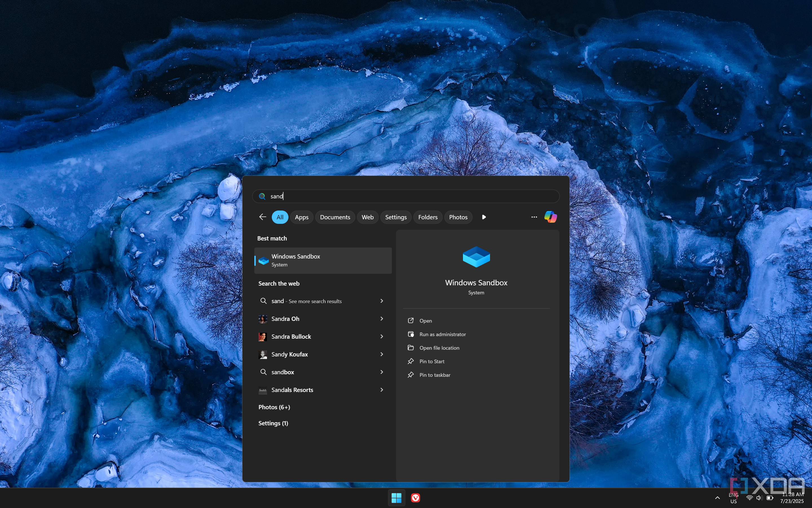The width and height of the screenshot is (812, 508).
Task: Expand the sandbox suggestion chevron
Action: click(x=381, y=372)
